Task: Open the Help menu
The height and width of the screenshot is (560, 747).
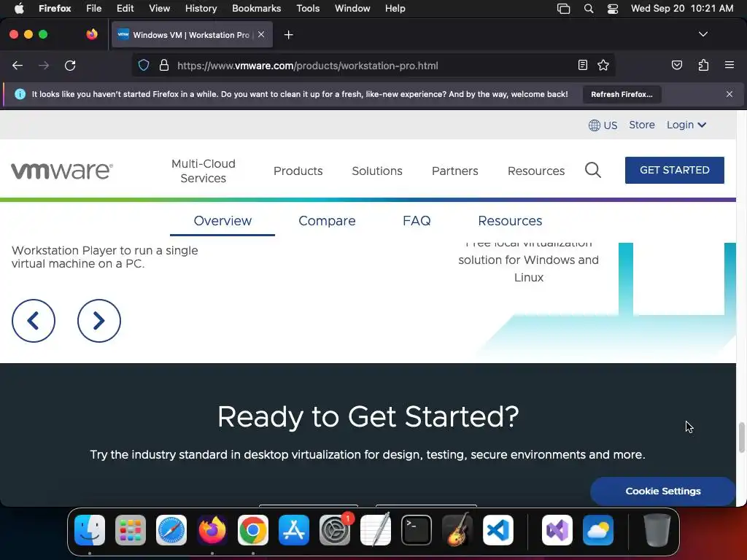Action: coord(395,8)
